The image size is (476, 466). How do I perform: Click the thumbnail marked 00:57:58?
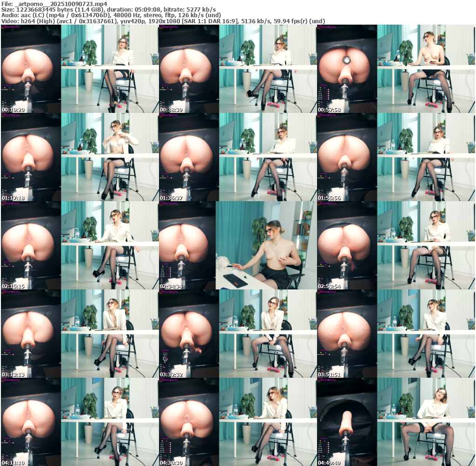(396, 69)
